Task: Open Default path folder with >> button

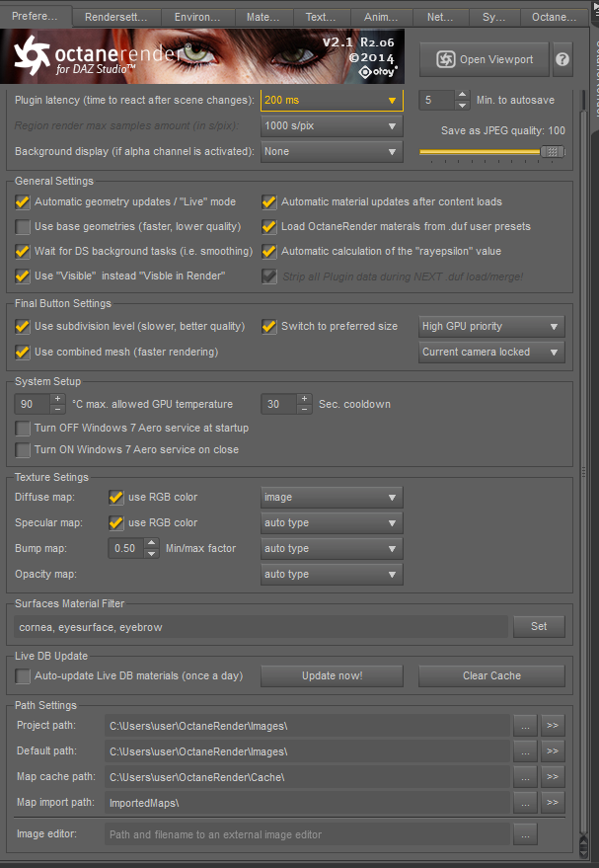Action: tap(553, 751)
